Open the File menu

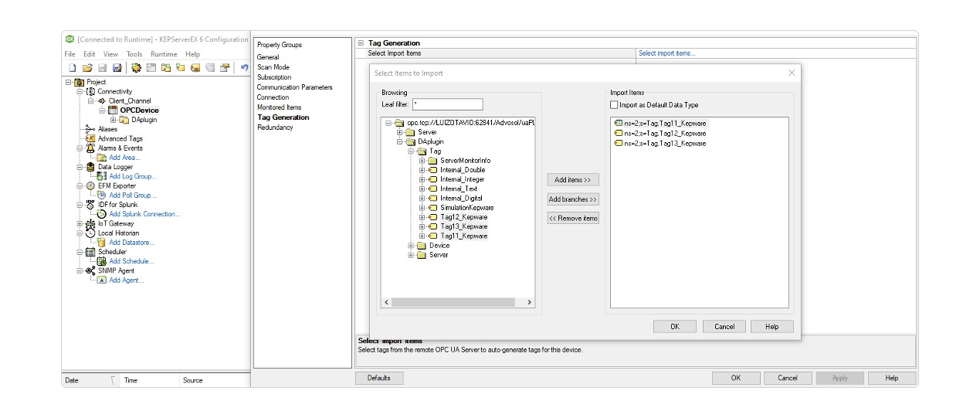pyautogui.click(x=70, y=54)
